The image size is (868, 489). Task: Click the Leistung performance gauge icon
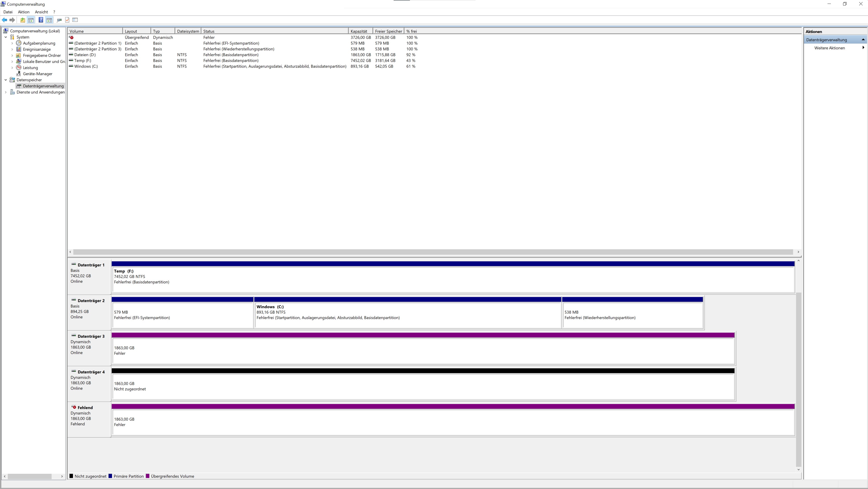(19, 67)
